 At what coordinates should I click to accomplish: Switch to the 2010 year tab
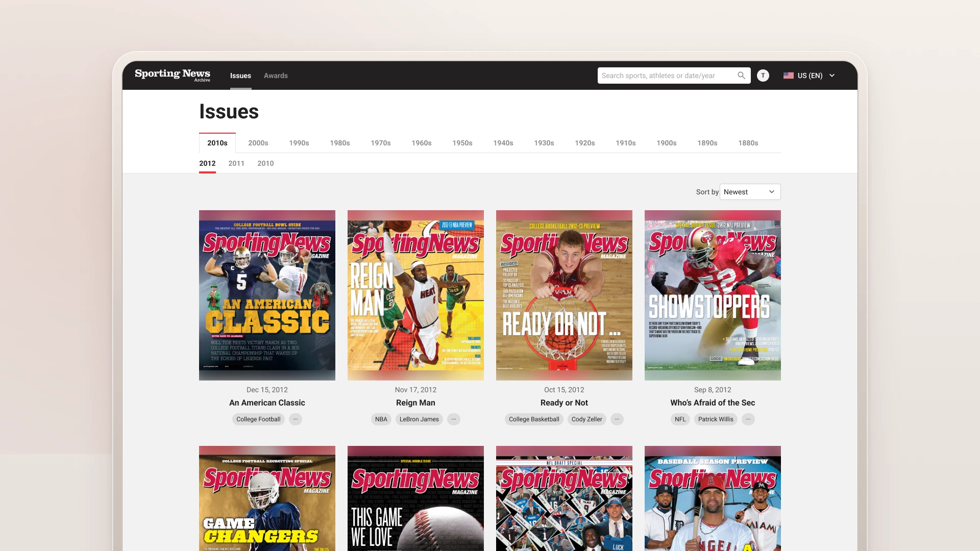[265, 163]
